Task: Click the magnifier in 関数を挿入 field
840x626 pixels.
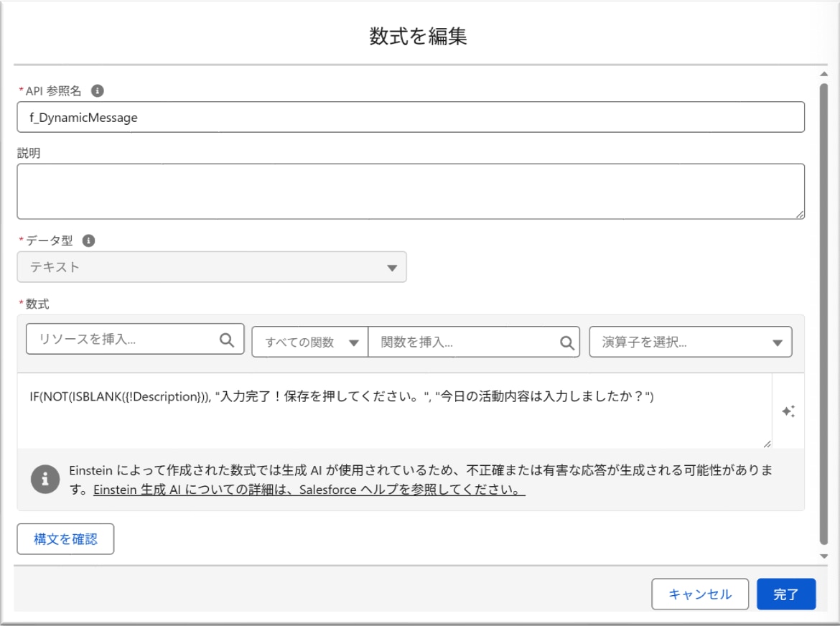Action: pyautogui.click(x=566, y=342)
